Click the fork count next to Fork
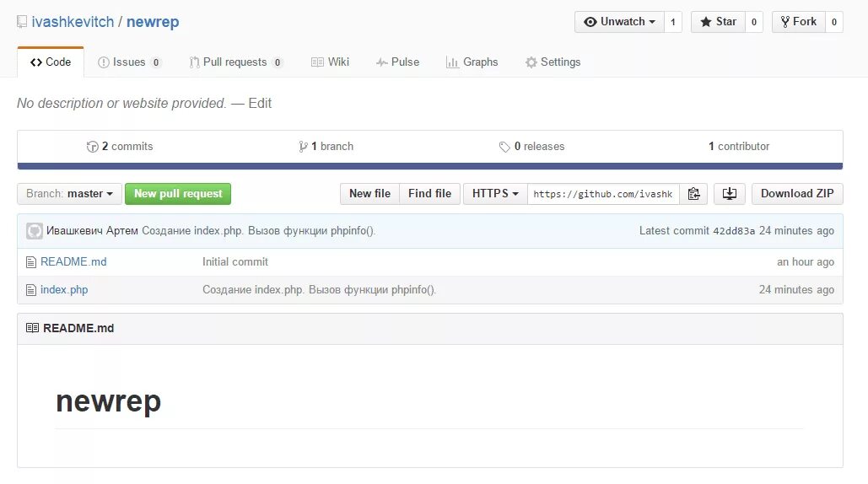The width and height of the screenshot is (868, 484). pyautogui.click(x=833, y=22)
